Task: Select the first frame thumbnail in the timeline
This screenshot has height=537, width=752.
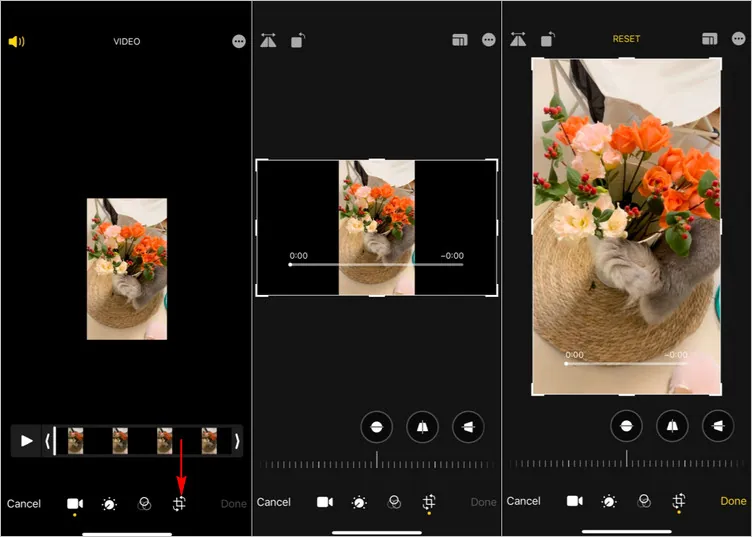Action: pyautogui.click(x=75, y=441)
